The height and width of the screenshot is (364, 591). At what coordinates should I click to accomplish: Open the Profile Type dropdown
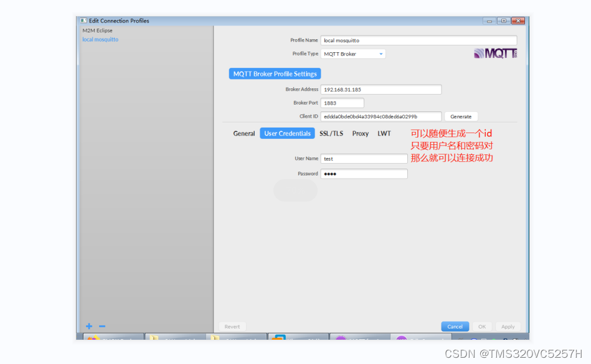click(352, 54)
